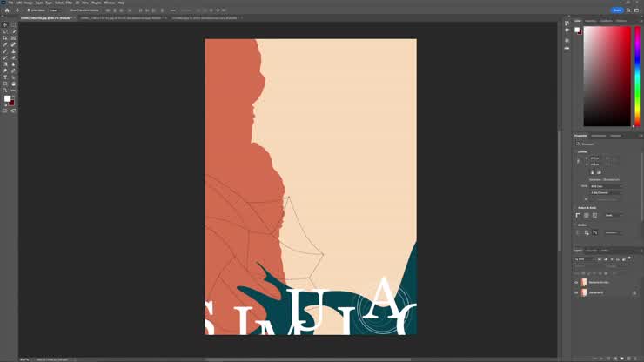Switch to the Swatches tab
This screenshot has height=362, width=644.
[x=591, y=21]
